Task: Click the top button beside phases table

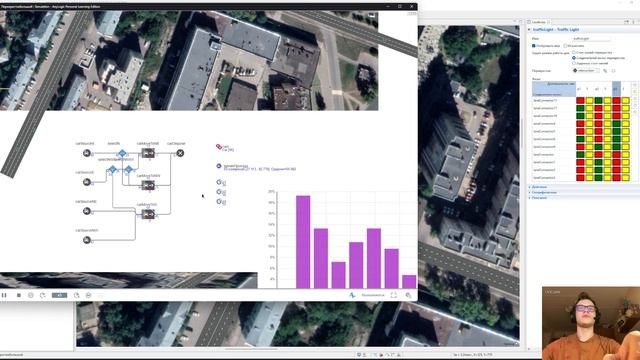Action: (x=635, y=85)
